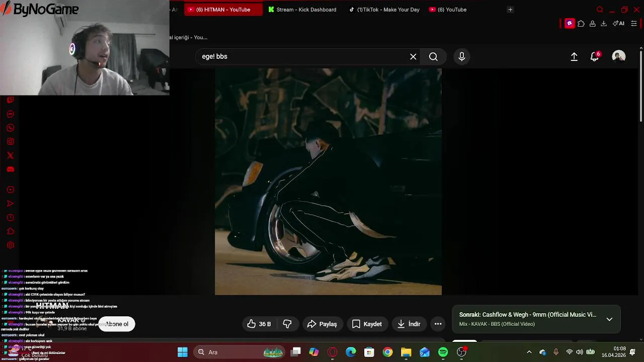Open YouTube notifications bell
Screen dimensions: 644x362
[595, 57]
